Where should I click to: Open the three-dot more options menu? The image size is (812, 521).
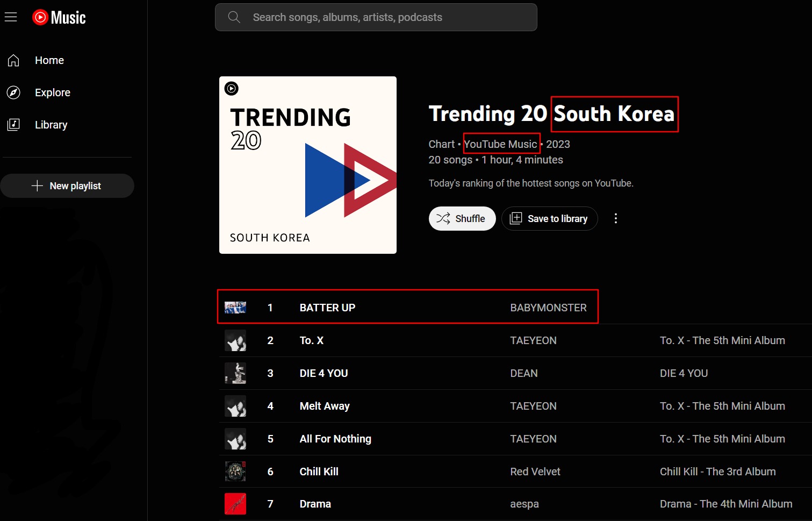coord(616,218)
